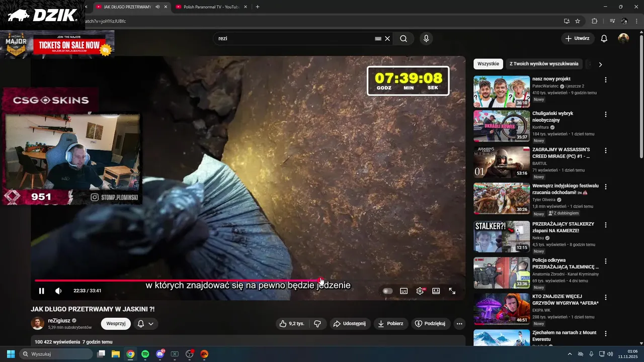644x362 pixels.
Task: Open options for 'Chuligański wybryk nieobyczajny' video
Action: 606,114
